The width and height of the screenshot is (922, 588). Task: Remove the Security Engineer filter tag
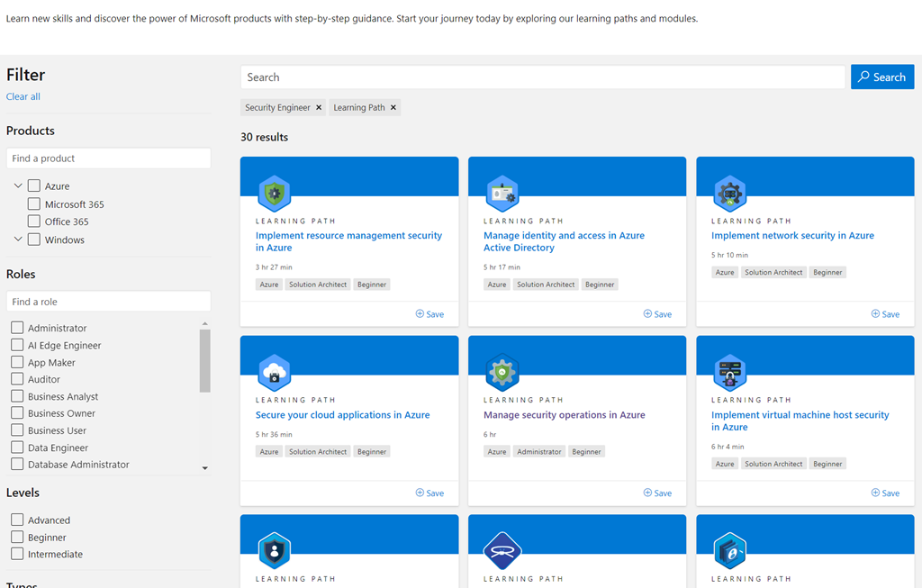(x=319, y=107)
